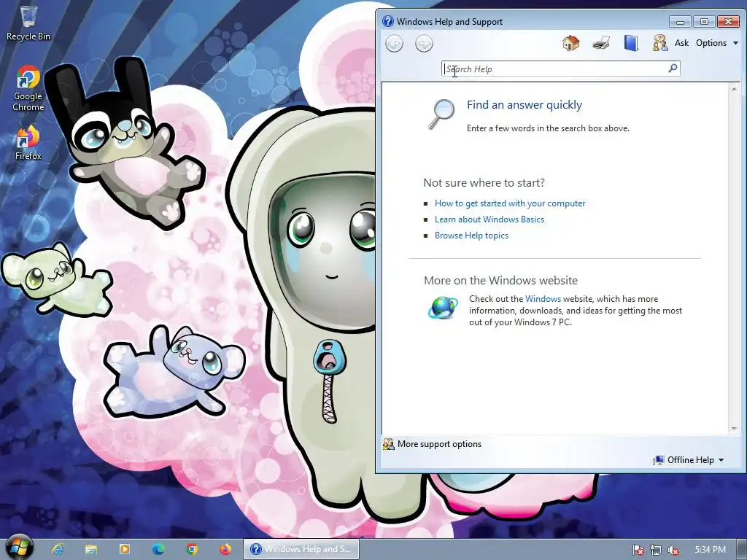Click the Back arrow in Help window

click(x=394, y=44)
